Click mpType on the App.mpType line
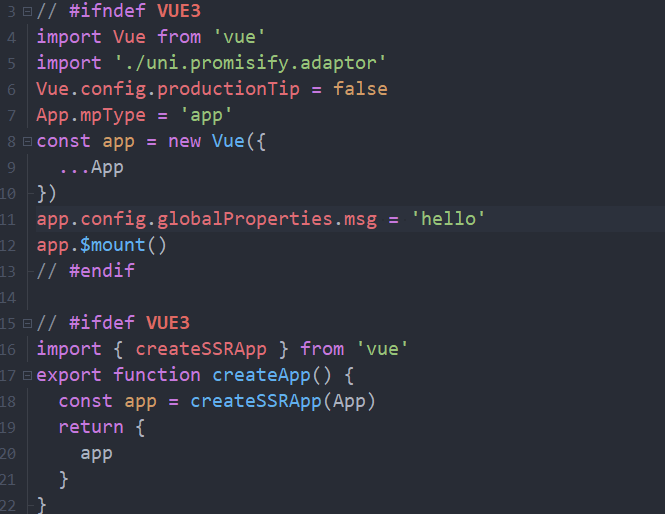 coord(108,115)
